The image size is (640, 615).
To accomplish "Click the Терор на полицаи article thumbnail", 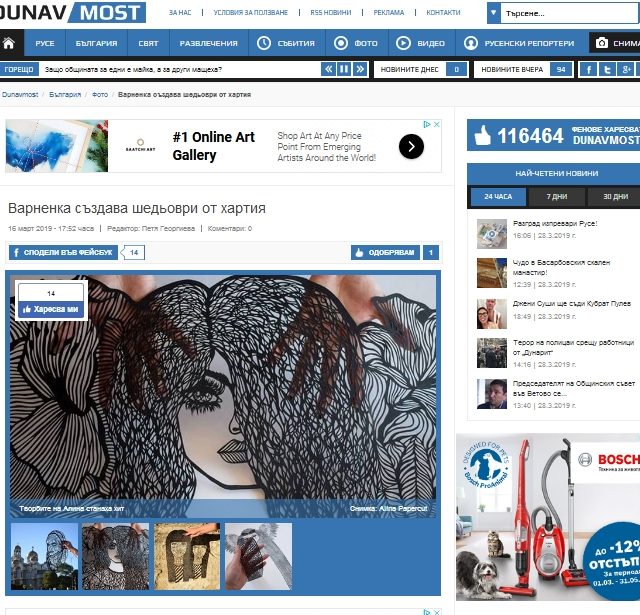I will tap(492, 353).
